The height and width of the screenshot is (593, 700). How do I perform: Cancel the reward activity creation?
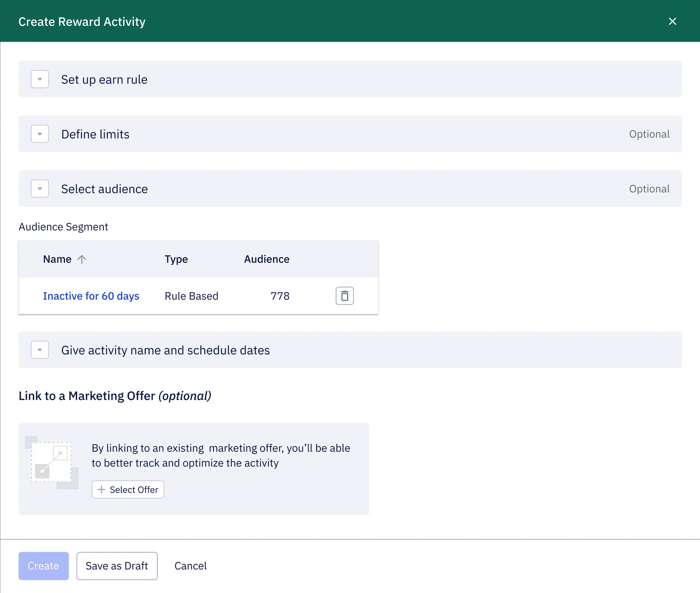point(191,566)
